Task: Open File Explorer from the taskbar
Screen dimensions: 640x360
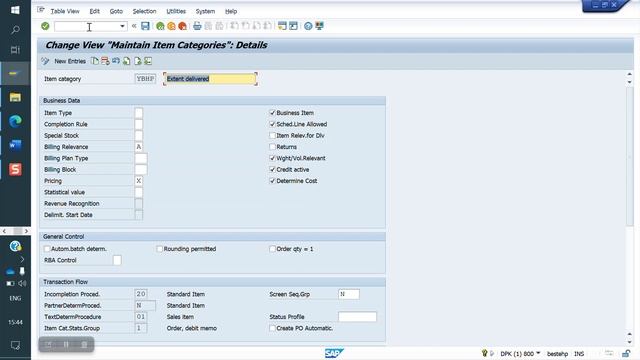Action: pyautogui.click(x=15, y=97)
